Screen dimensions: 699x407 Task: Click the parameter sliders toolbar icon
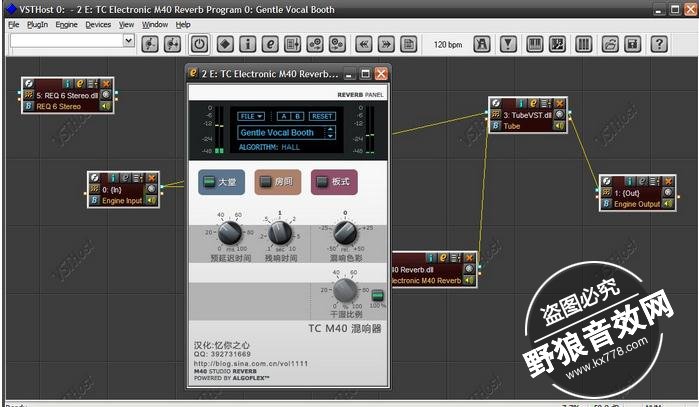(x=292, y=44)
